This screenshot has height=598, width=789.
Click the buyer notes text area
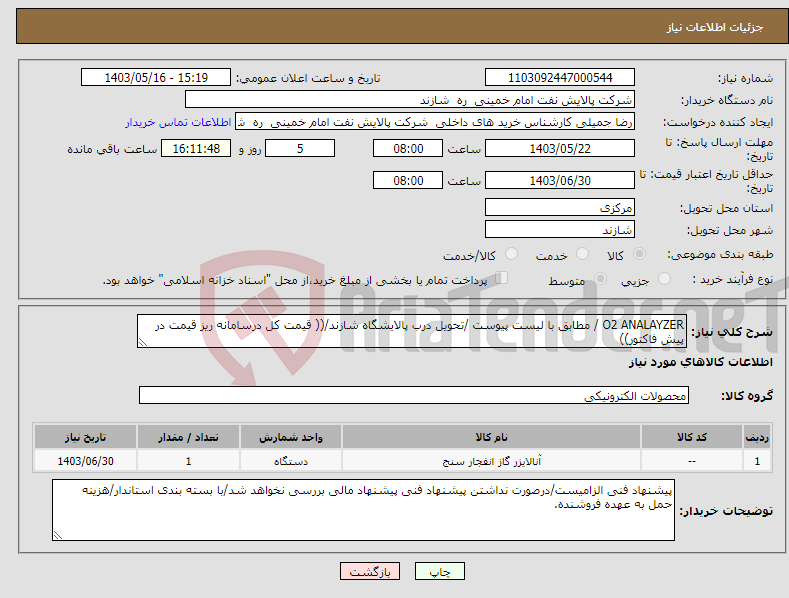coord(363,510)
